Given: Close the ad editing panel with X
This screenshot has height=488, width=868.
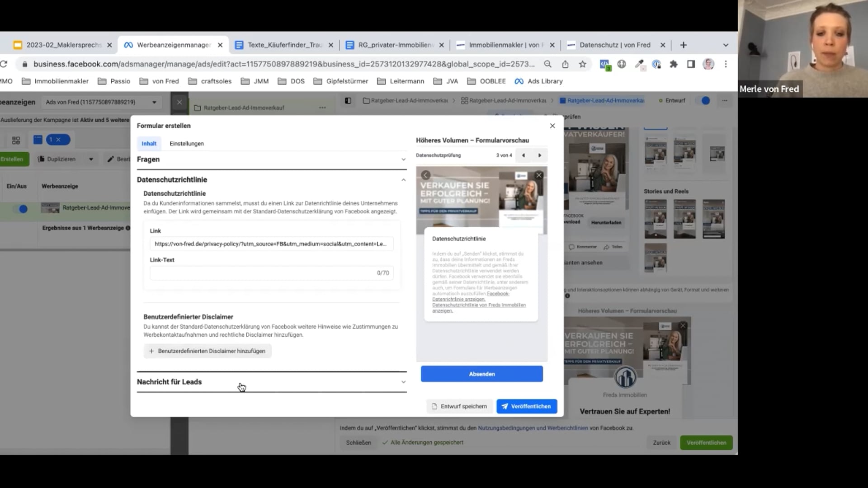Looking at the screenshot, I should [x=179, y=102].
